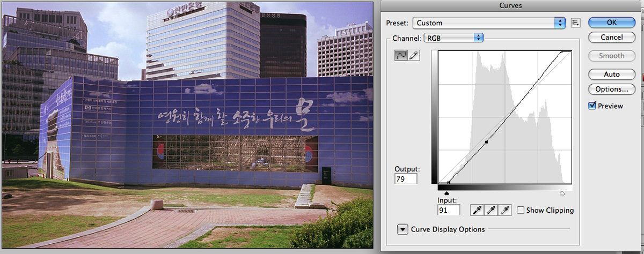The image size is (644, 254).
Task: Pick the gray point eyedropper
Action: [490, 211]
